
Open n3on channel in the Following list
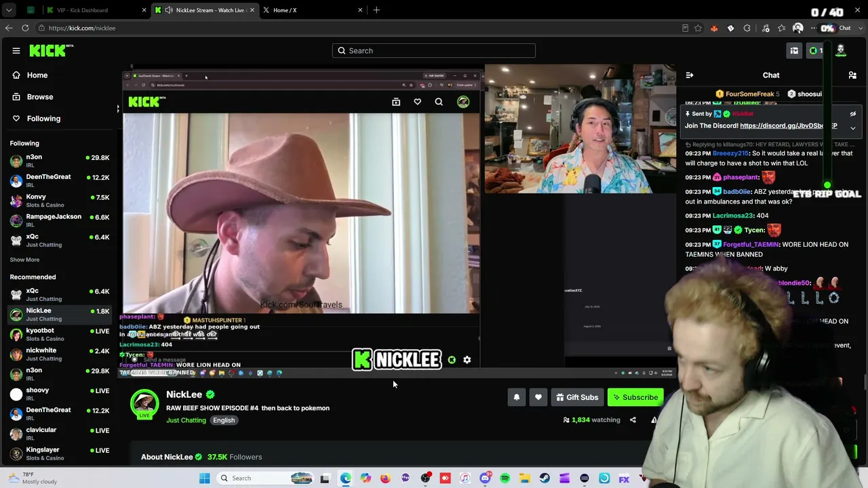point(60,161)
